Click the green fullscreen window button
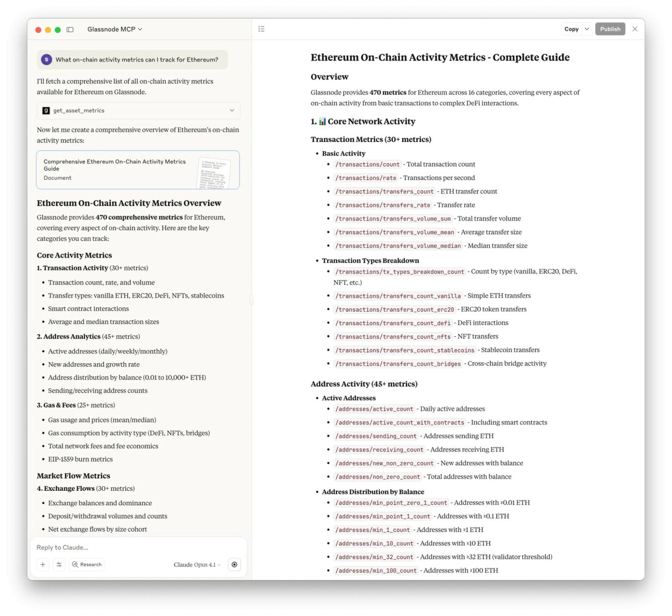The height and width of the screenshot is (616, 672). point(58,30)
